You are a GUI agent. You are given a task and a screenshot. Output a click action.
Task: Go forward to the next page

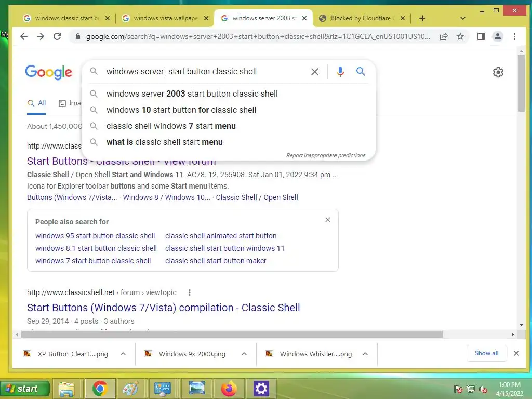click(41, 36)
